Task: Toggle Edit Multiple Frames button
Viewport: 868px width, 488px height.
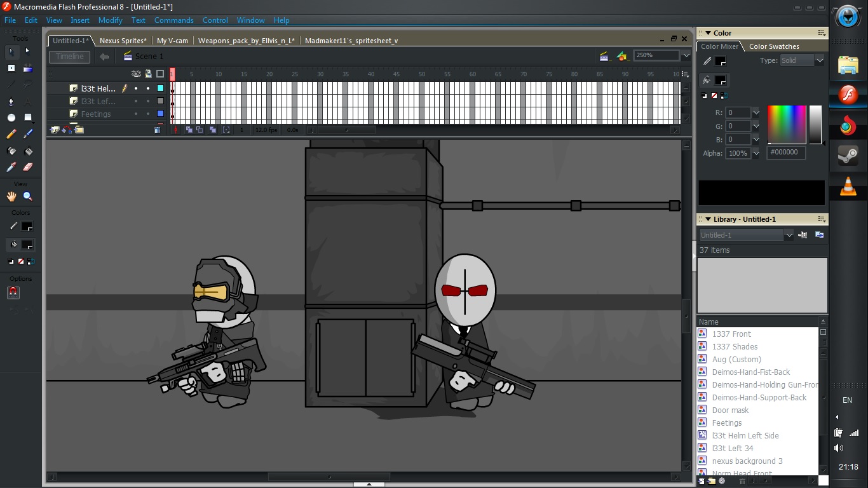Action: pyautogui.click(x=213, y=130)
